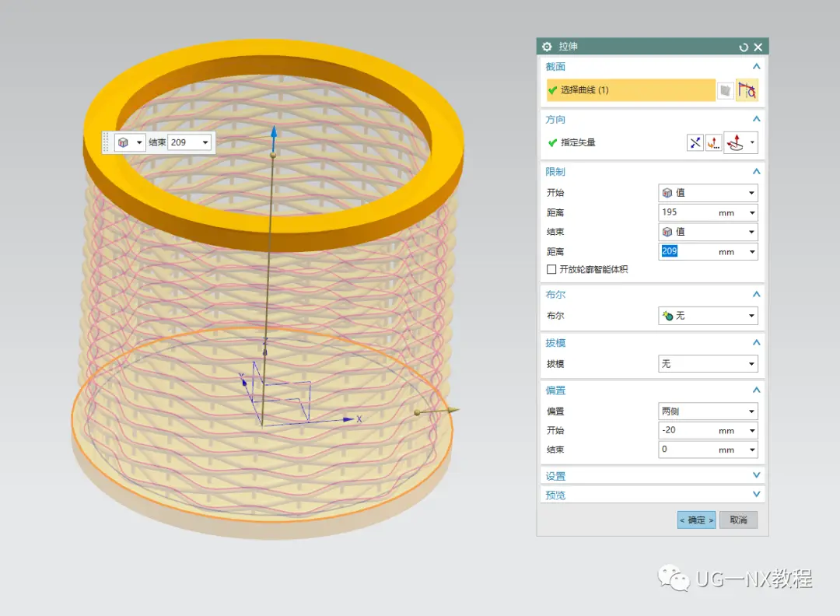Open the 偏置 dropdown set to 两侧
840x616 pixels.
click(708, 411)
